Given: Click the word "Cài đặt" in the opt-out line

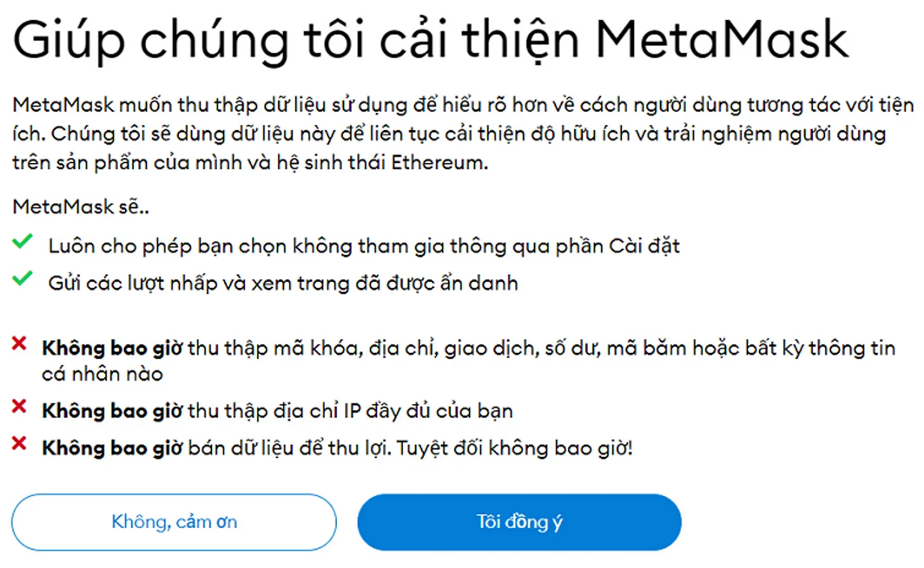Looking at the screenshot, I should click(x=644, y=246).
